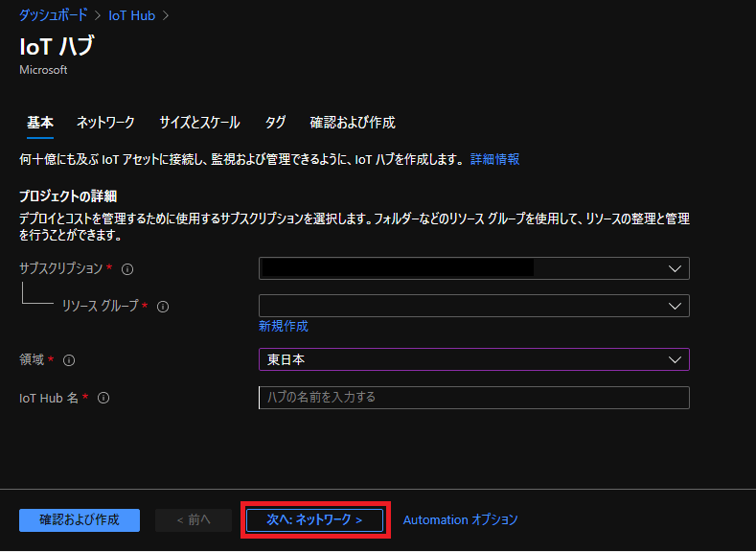Switch to the ネットワーク tab
Screen dimensions: 756x552
click(105, 123)
